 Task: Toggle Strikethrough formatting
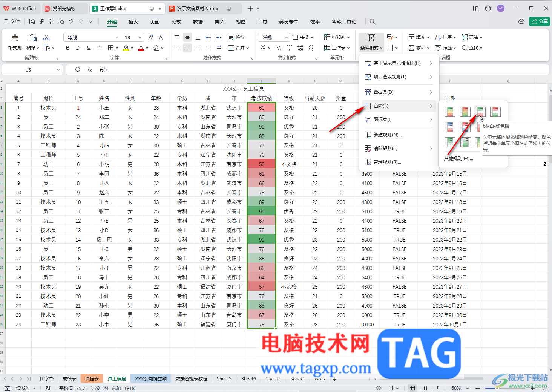[x=100, y=48]
